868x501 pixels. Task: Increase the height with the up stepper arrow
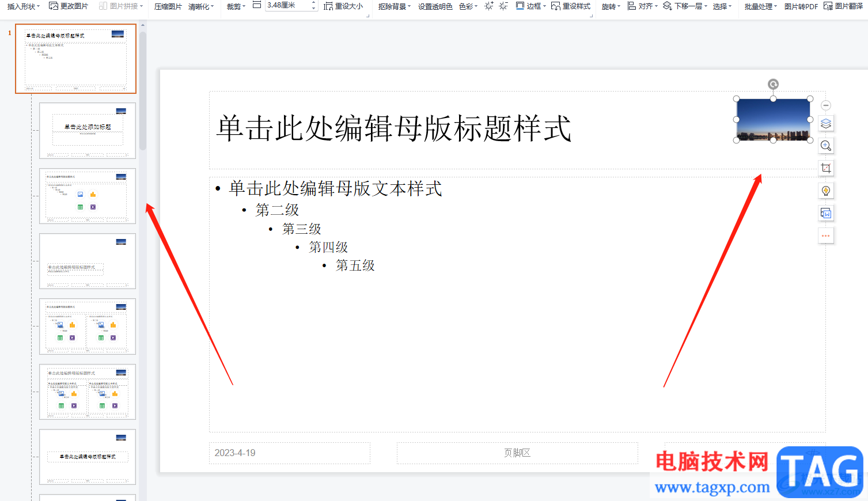tap(314, 3)
